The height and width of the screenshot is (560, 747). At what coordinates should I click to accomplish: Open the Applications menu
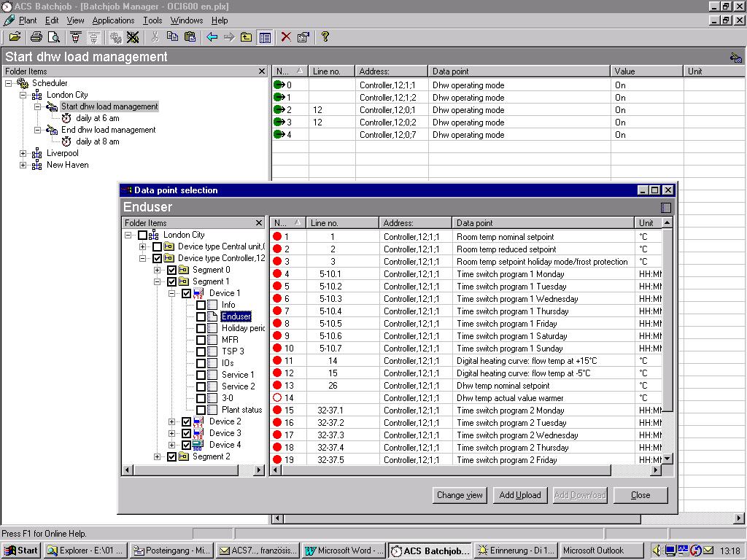113,20
